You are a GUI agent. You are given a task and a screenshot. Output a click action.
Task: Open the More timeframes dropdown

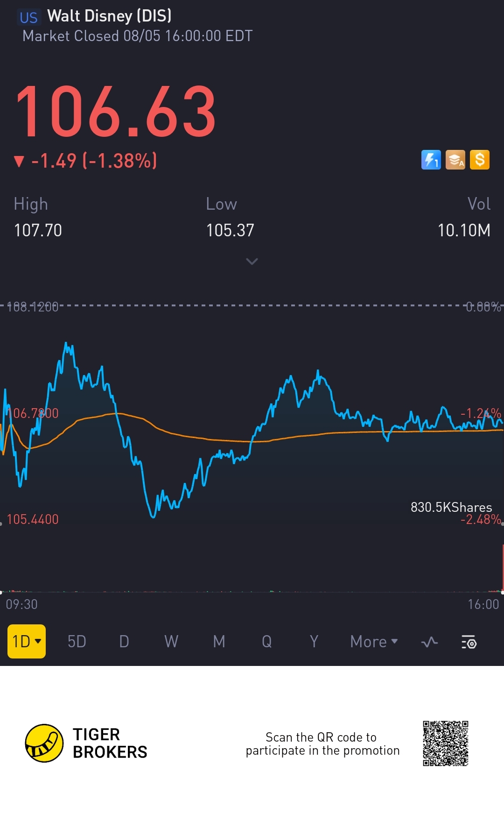[x=374, y=642]
